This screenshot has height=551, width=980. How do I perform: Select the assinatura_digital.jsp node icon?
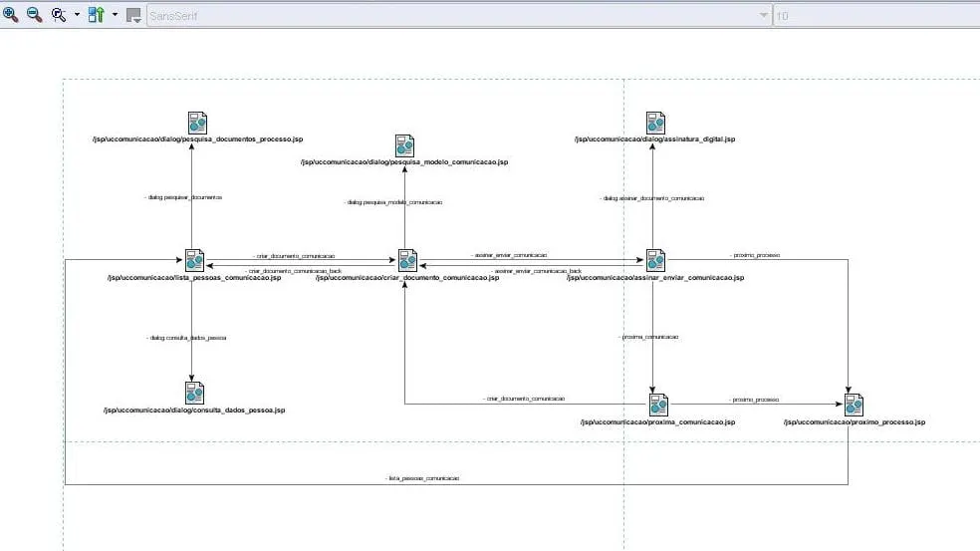655,123
